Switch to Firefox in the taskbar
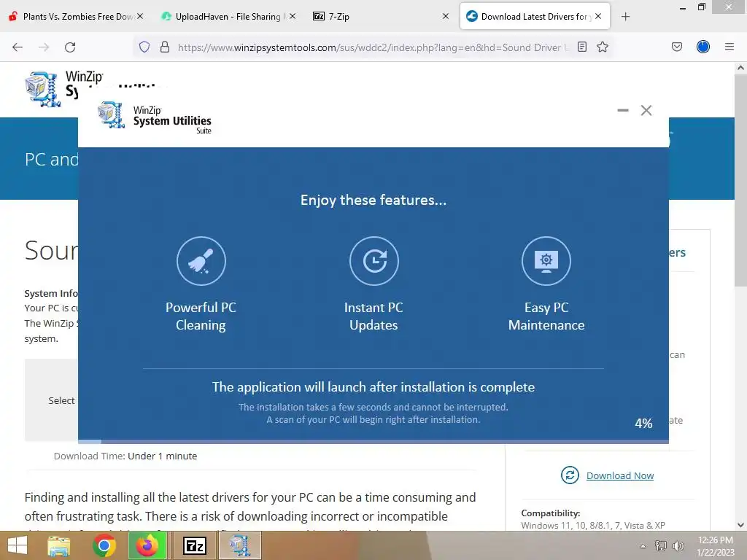Screen dimensions: 747x560 click(147, 545)
